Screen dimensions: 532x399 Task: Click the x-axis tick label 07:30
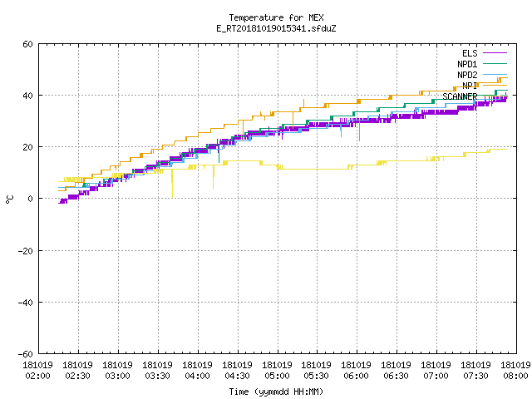pos(475,376)
